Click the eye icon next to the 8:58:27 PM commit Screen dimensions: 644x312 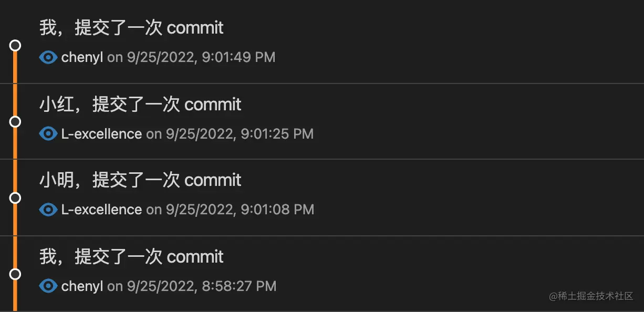click(x=48, y=286)
